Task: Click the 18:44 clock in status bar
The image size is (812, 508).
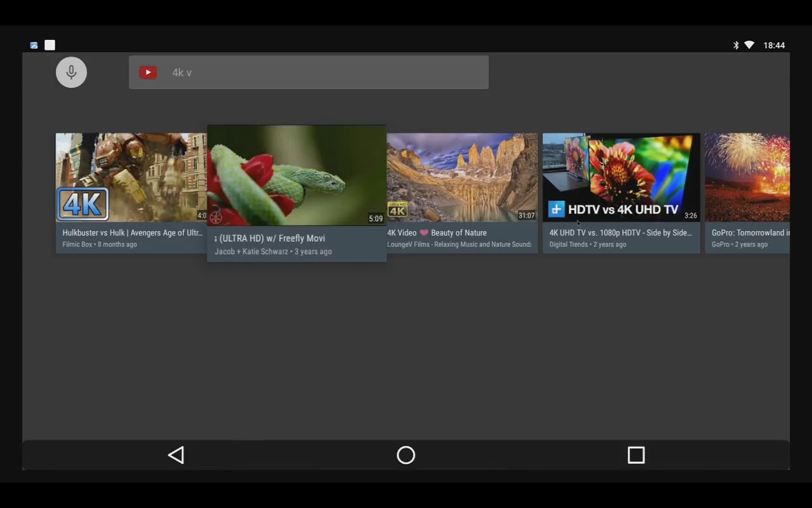Action: [x=774, y=45]
